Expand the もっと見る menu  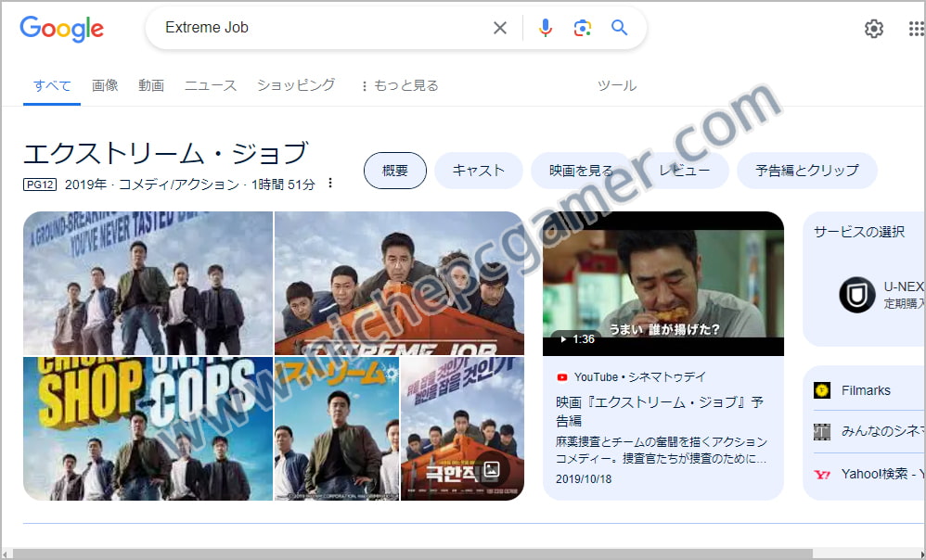click(x=400, y=86)
